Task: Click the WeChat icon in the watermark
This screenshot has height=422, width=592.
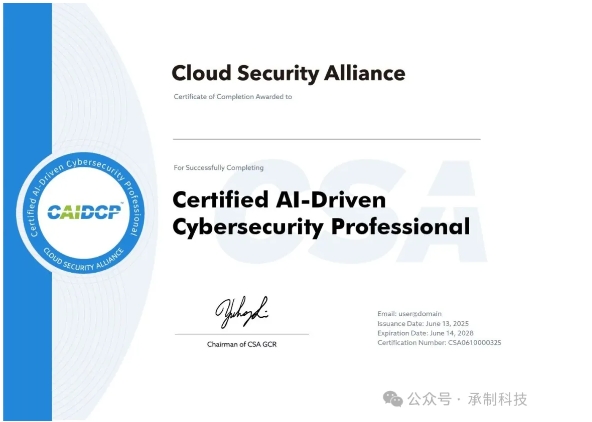Action: (393, 399)
